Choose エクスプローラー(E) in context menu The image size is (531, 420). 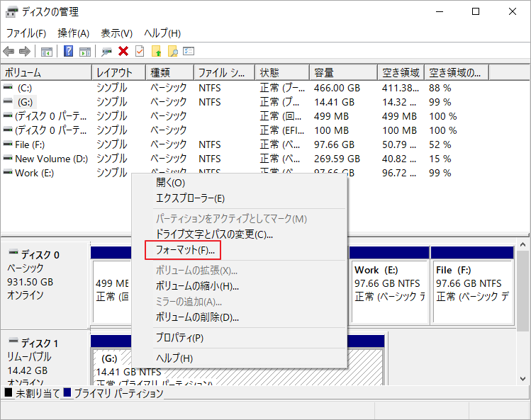239,198
